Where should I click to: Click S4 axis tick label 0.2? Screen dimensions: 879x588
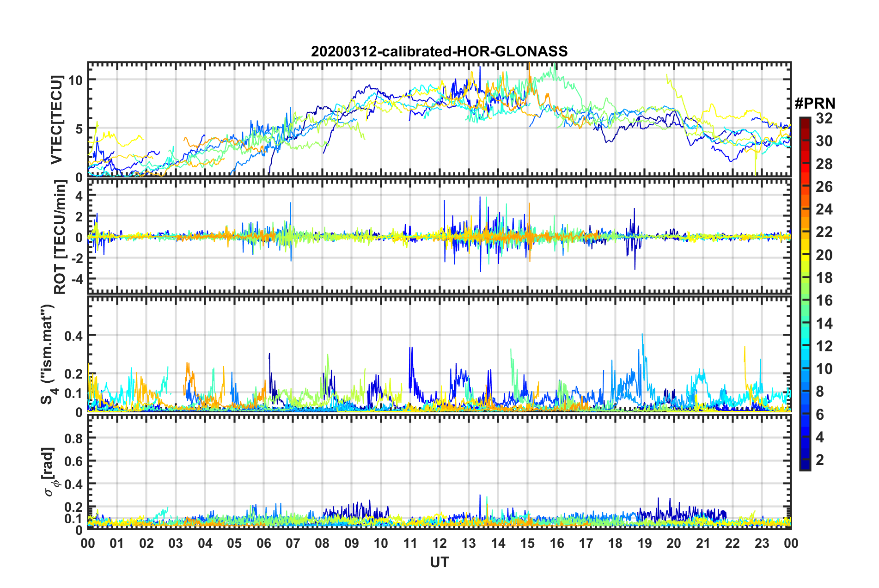pyautogui.click(x=74, y=374)
